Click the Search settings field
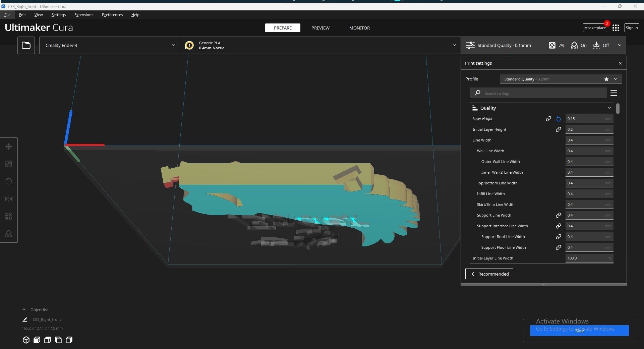The width and height of the screenshot is (644, 349). point(538,93)
